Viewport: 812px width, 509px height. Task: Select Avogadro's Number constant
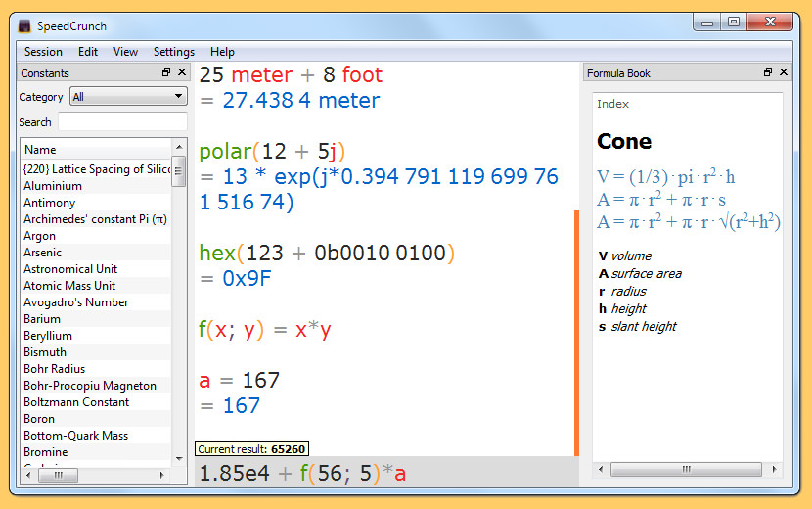(x=96, y=301)
